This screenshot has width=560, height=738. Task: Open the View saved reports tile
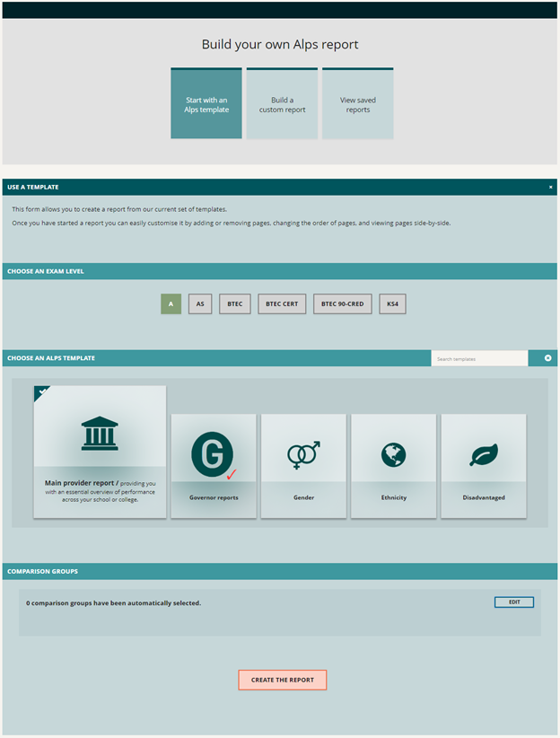coord(358,103)
